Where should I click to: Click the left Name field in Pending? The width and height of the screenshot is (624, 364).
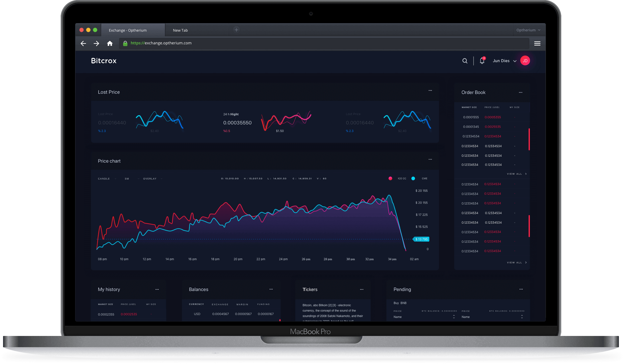[424, 317]
